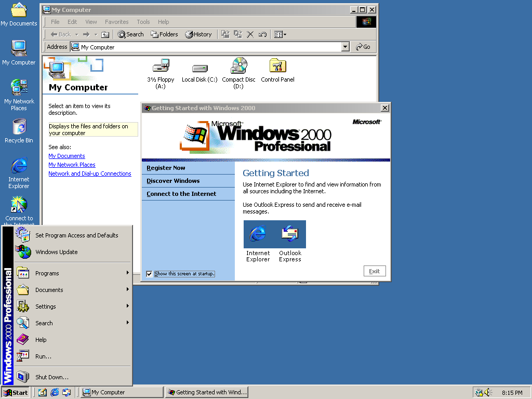Click the Copy To toolbar icon

coord(238,34)
